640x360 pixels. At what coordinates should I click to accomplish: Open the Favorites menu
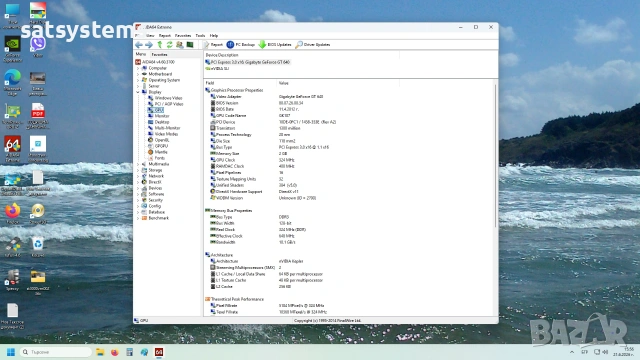(183, 36)
